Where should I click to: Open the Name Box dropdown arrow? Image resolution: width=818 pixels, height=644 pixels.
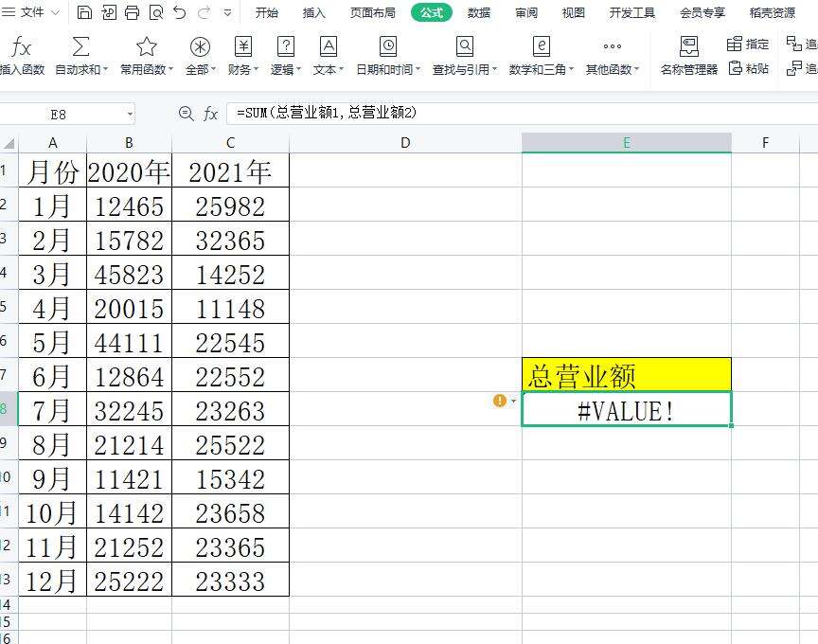[130, 115]
